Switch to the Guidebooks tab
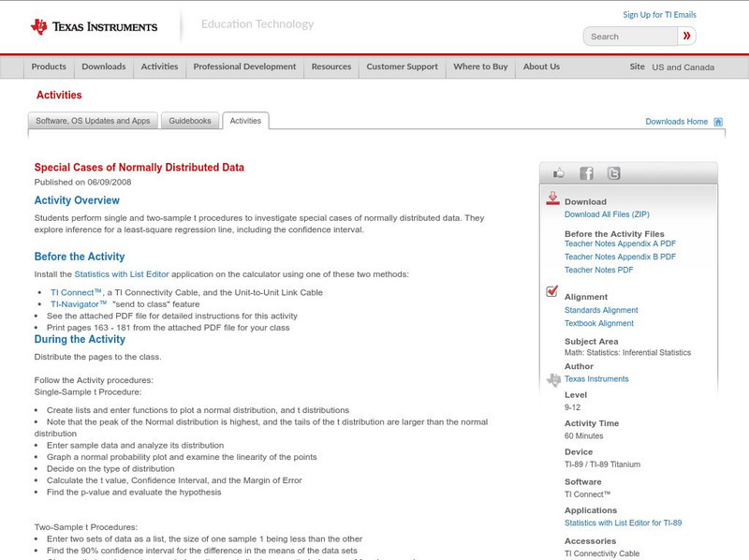Screen dimensions: 749x560 [x=190, y=121]
